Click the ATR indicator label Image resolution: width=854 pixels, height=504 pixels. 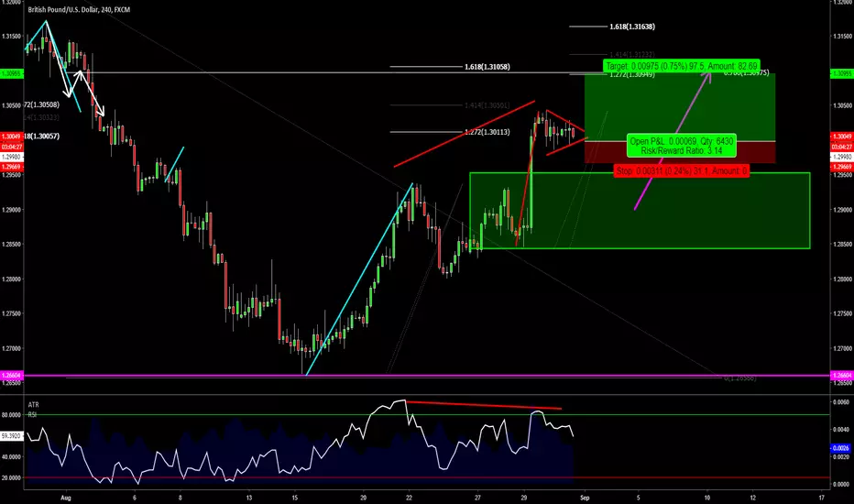coord(33,405)
